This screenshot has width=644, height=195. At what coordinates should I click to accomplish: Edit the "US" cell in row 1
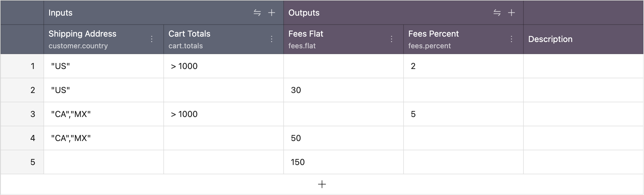(103, 66)
